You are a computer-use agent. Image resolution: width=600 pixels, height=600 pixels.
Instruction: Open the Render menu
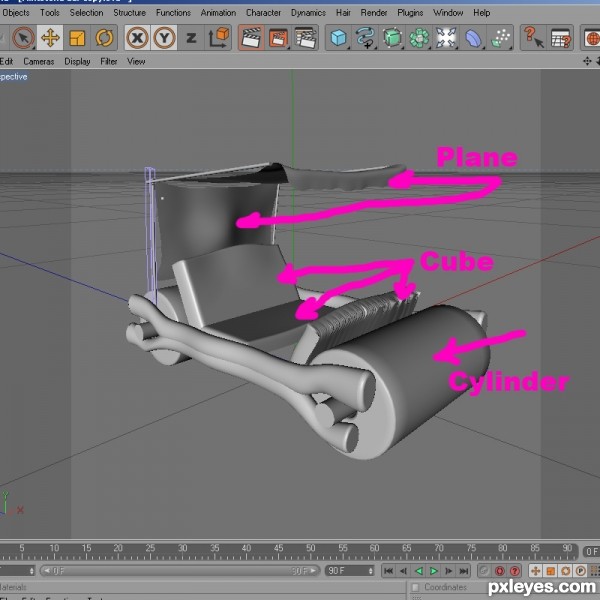(x=374, y=13)
